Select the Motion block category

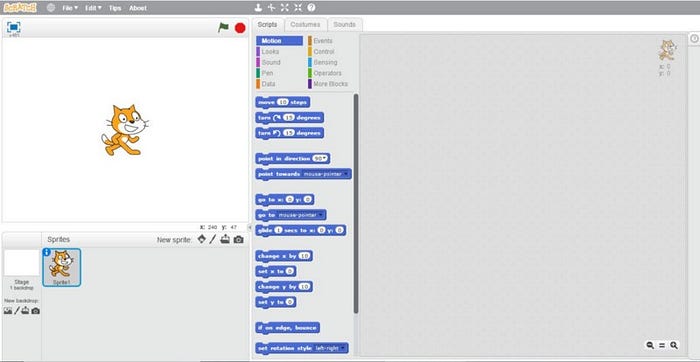[279, 41]
